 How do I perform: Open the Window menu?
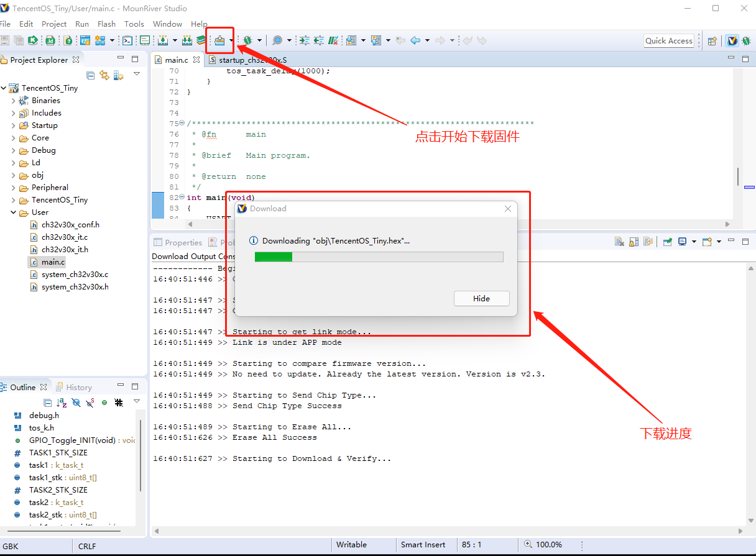click(167, 24)
